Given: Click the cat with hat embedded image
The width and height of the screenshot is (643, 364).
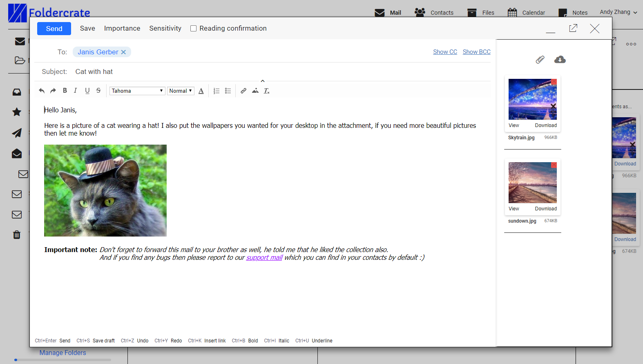Looking at the screenshot, I should [x=105, y=190].
